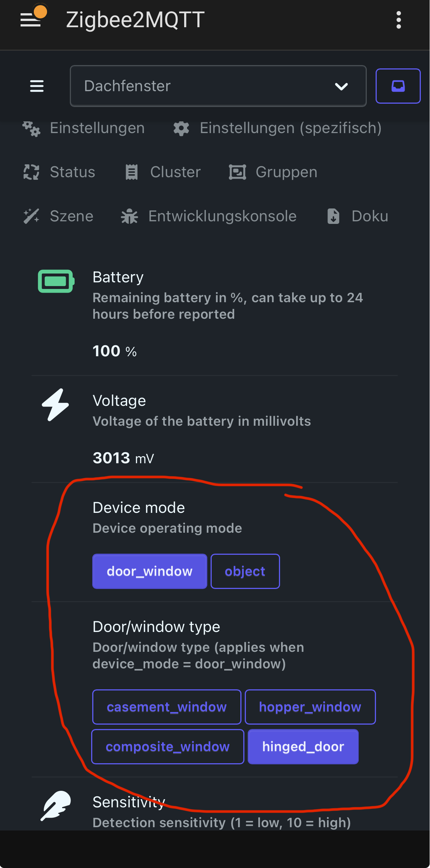
Task: Click the Szene magic wand icon
Action: click(31, 216)
